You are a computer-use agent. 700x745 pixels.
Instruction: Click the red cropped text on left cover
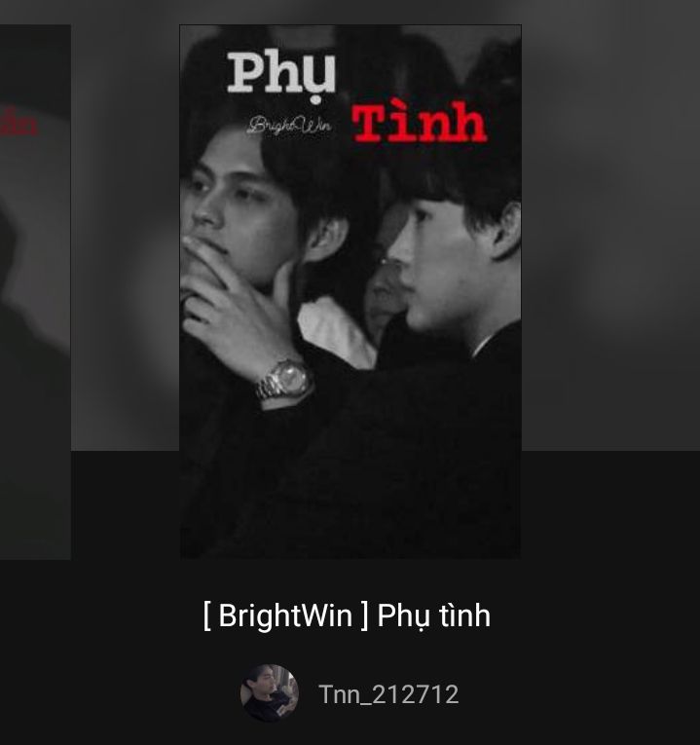[x=18, y=124]
